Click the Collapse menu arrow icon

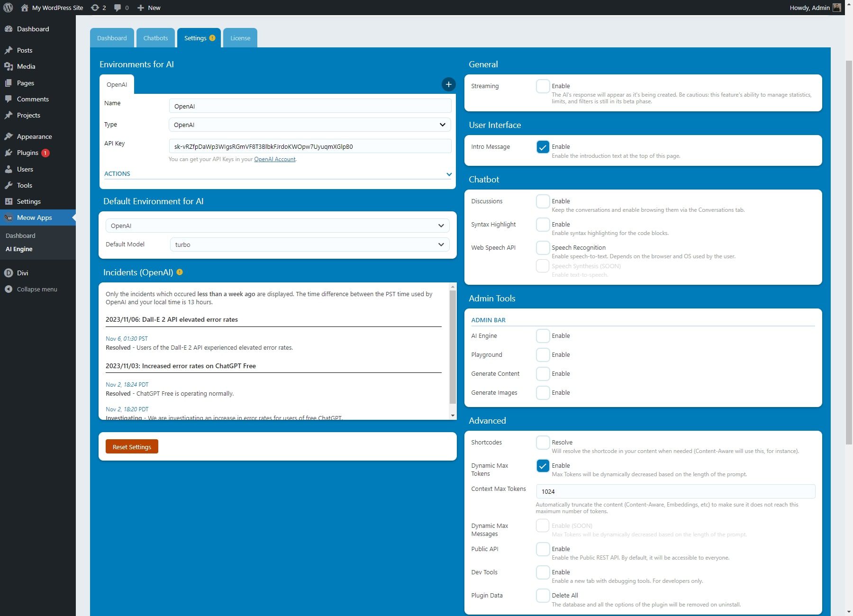coord(9,289)
